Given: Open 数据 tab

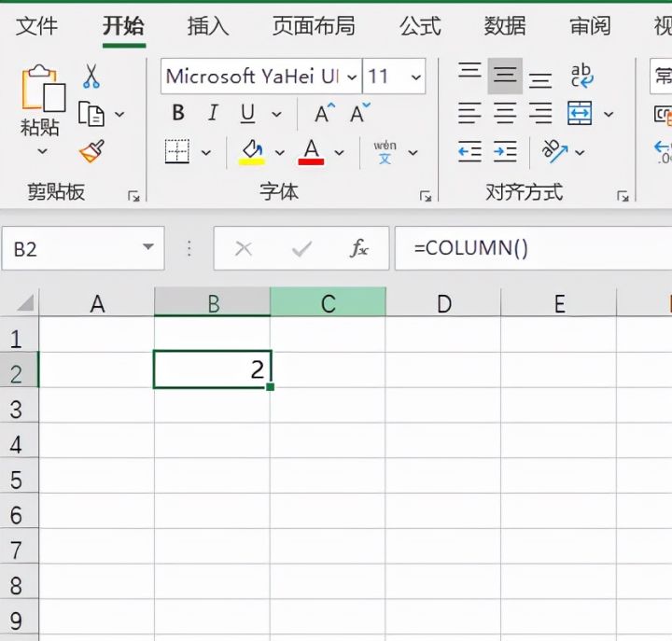Looking at the screenshot, I should tap(505, 26).
